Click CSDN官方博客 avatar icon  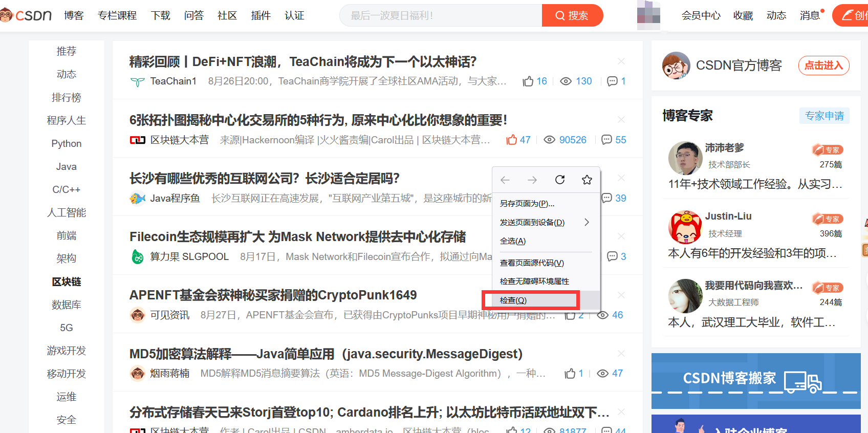[x=676, y=66]
